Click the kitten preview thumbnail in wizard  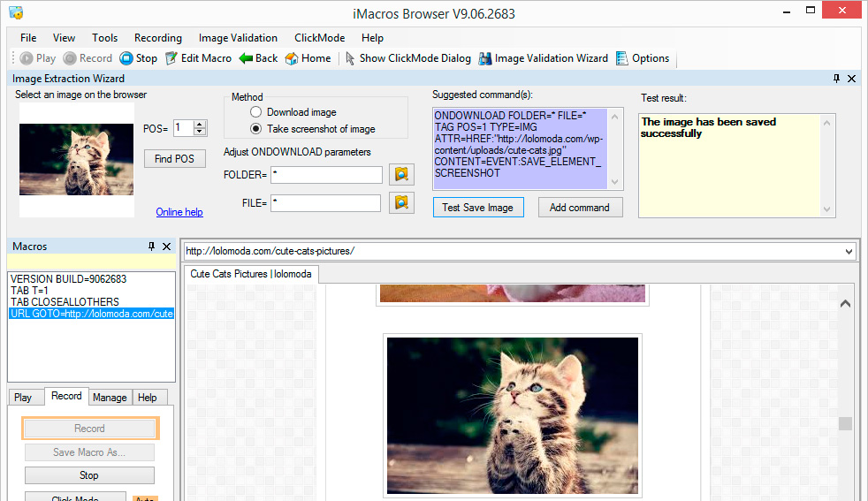76,159
